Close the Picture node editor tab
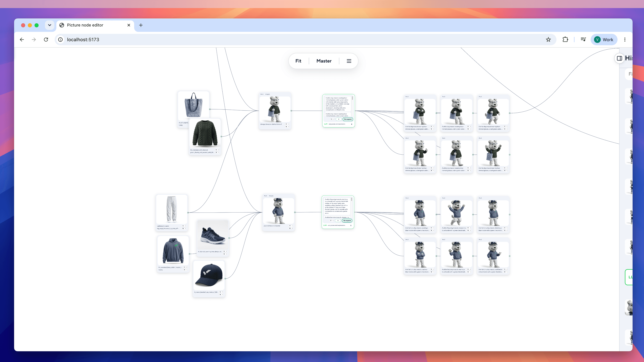Image resolution: width=644 pixels, height=362 pixels. pos(129,25)
